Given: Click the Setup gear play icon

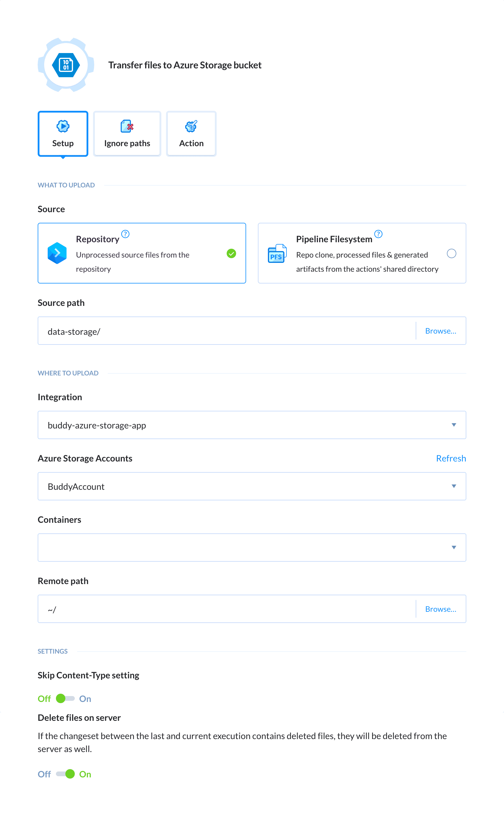Looking at the screenshot, I should [63, 127].
